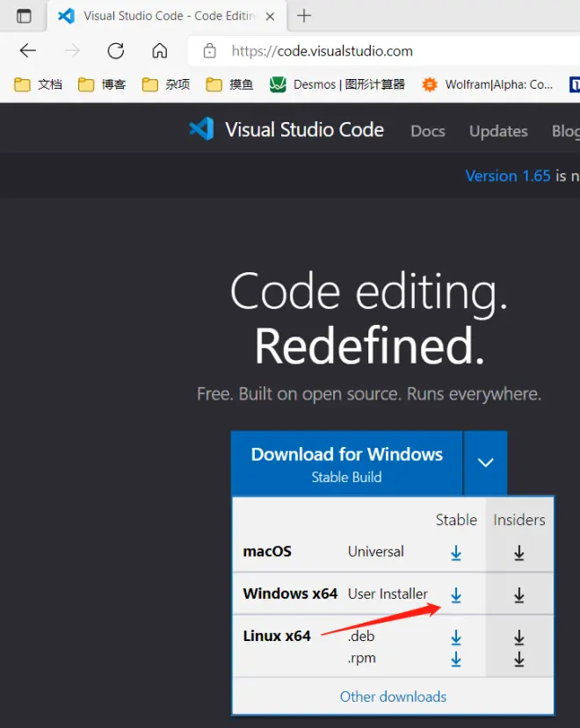
Task: Click the browser back arrow
Action: (x=28, y=51)
